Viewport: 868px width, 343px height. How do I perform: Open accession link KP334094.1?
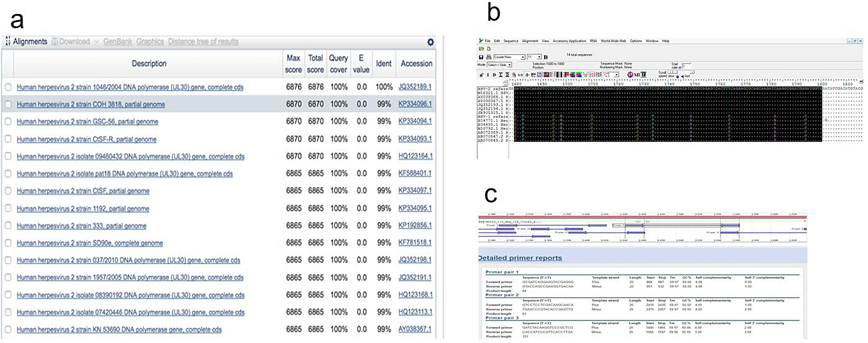pos(415,121)
